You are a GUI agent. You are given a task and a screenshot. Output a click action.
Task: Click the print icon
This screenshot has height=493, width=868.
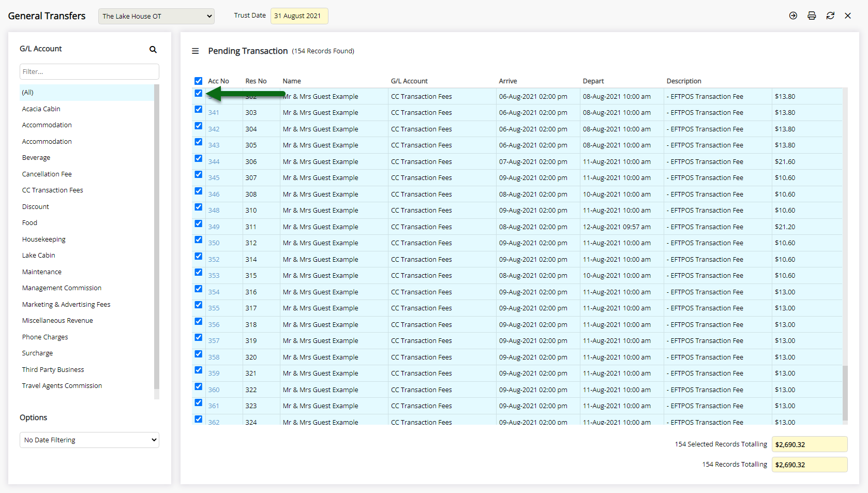point(812,16)
